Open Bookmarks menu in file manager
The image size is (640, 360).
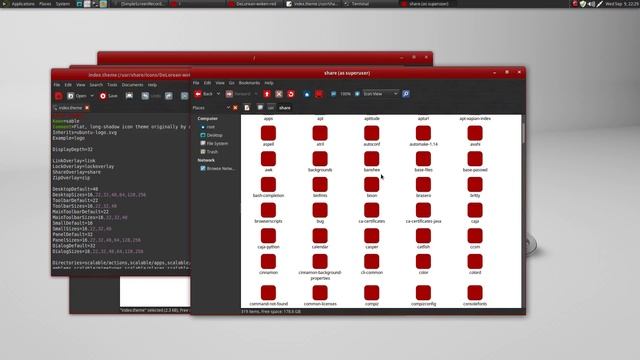click(249, 83)
